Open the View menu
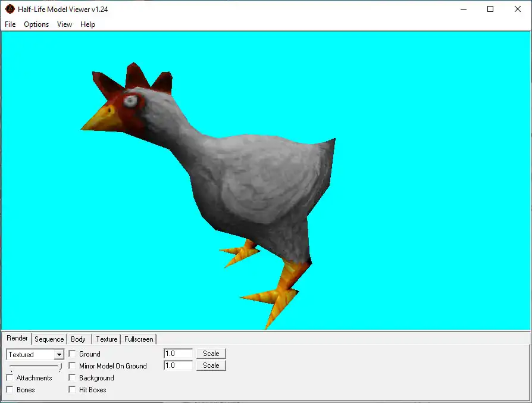The height and width of the screenshot is (403, 532). click(64, 24)
